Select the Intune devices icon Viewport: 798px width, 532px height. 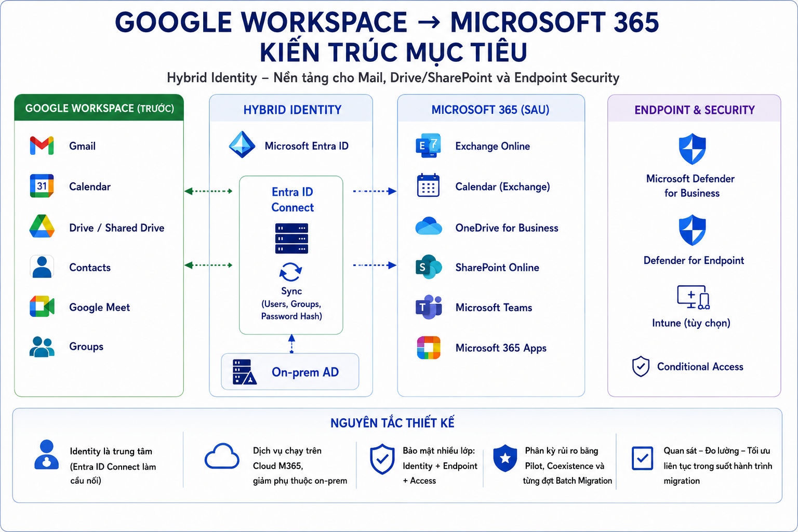694,297
